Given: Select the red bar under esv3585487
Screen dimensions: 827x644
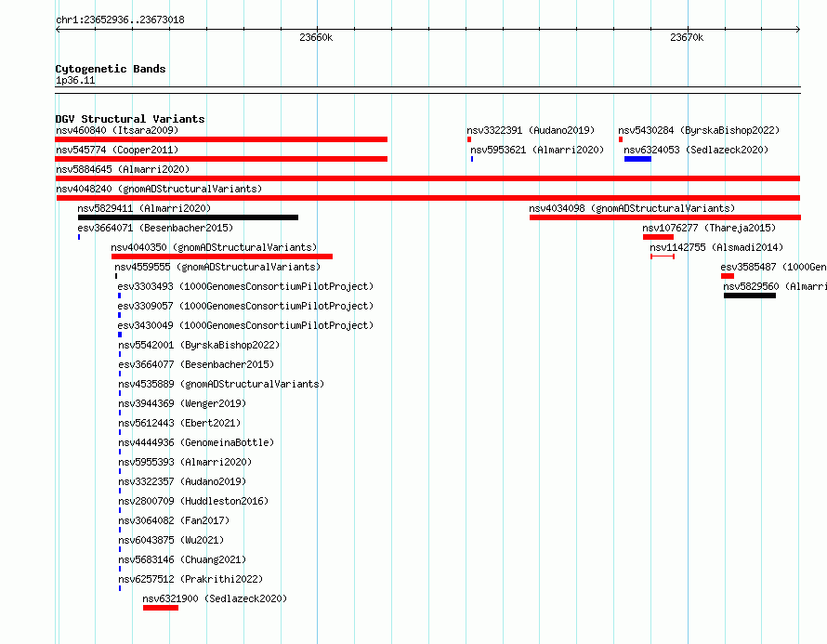Looking at the screenshot, I should pyautogui.click(x=728, y=276).
